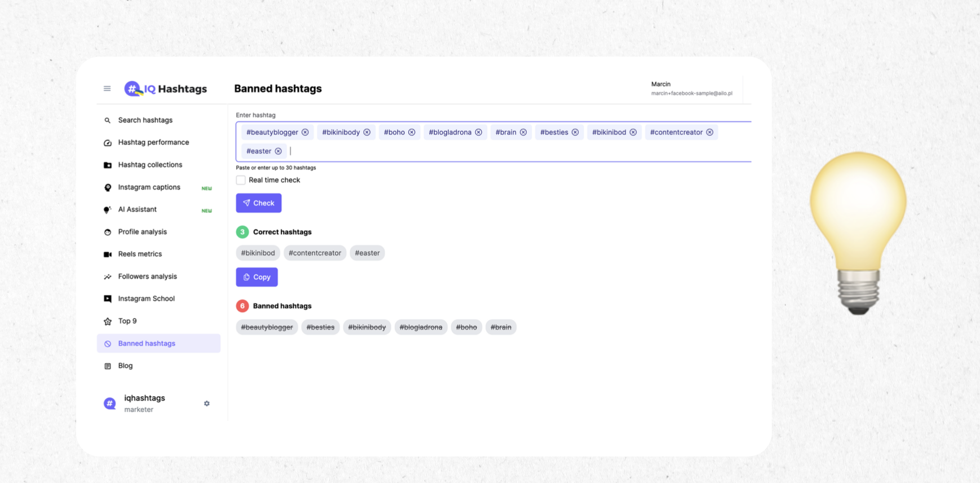Click the Banned hashtags circle icon
This screenshot has height=483, width=980.
click(x=108, y=344)
